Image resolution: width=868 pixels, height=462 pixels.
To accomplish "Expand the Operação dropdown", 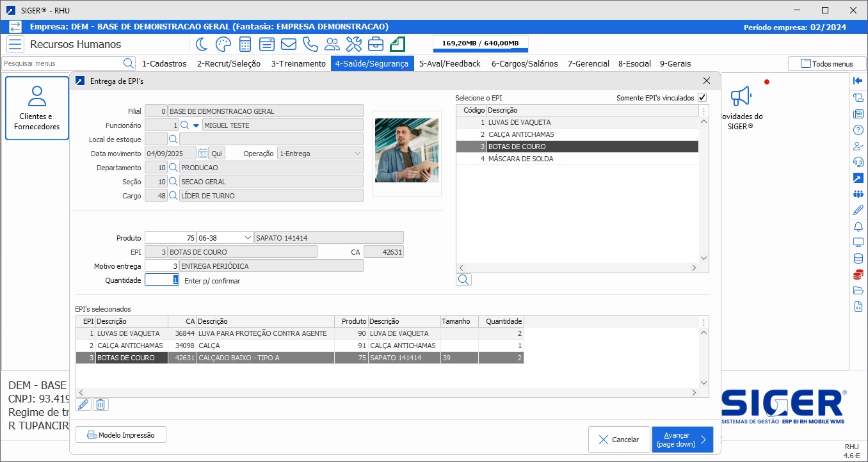I will click(x=357, y=154).
